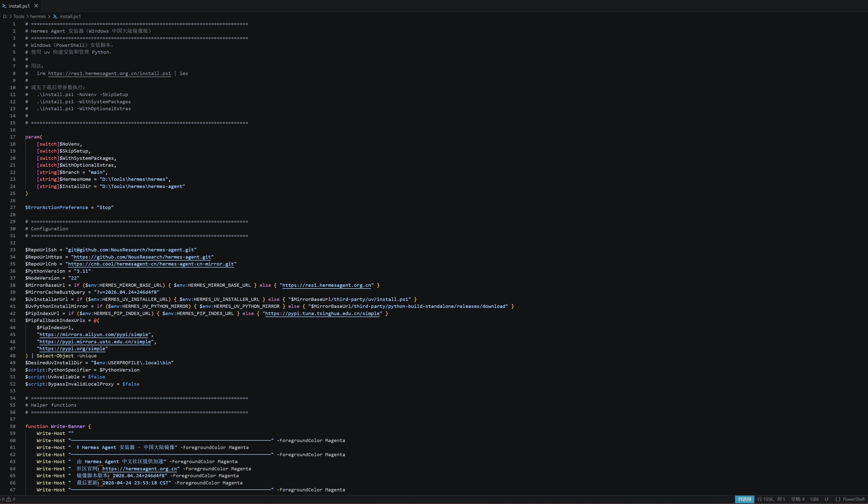Viewport: 868px width, 504px height.
Task: Open the mirrors.aliyun.com pypi link
Action: pos(94,334)
